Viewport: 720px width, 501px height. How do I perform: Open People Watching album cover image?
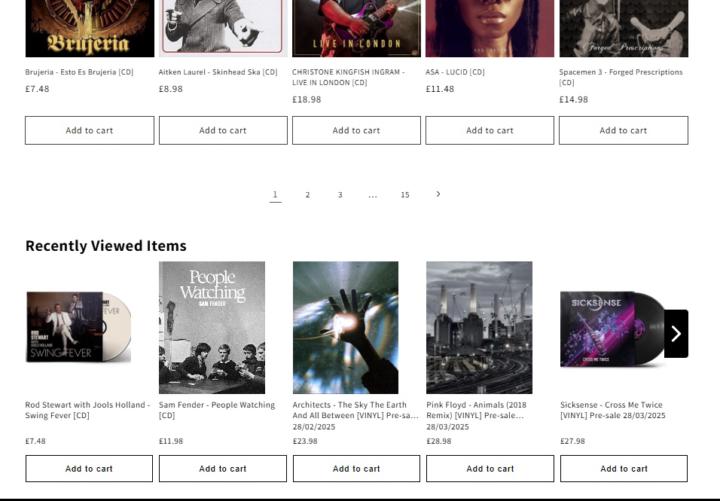(212, 327)
